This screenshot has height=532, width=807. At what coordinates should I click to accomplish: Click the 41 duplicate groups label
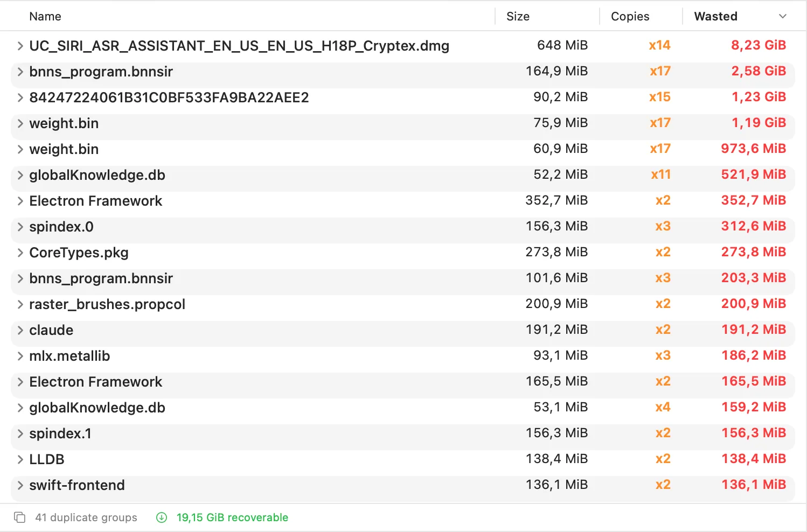(86, 517)
